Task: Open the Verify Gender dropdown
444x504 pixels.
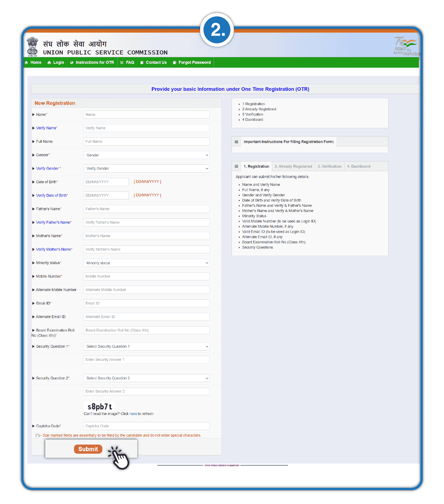Action: 147,169
